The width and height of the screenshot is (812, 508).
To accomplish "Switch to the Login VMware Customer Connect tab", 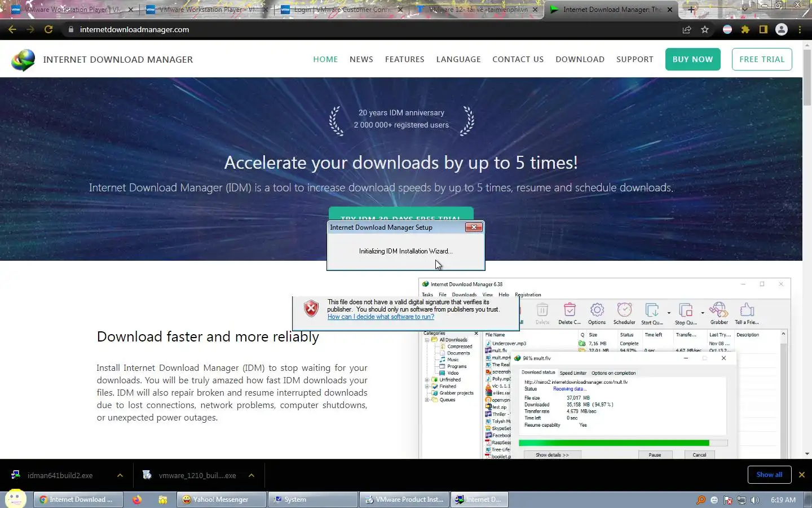I will point(341,10).
